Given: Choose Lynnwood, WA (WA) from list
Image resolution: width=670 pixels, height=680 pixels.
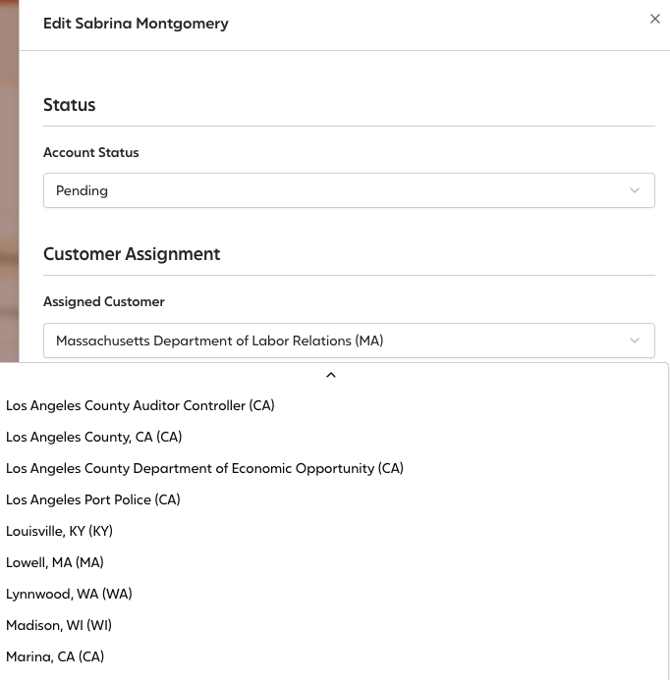Looking at the screenshot, I should pos(334,594).
